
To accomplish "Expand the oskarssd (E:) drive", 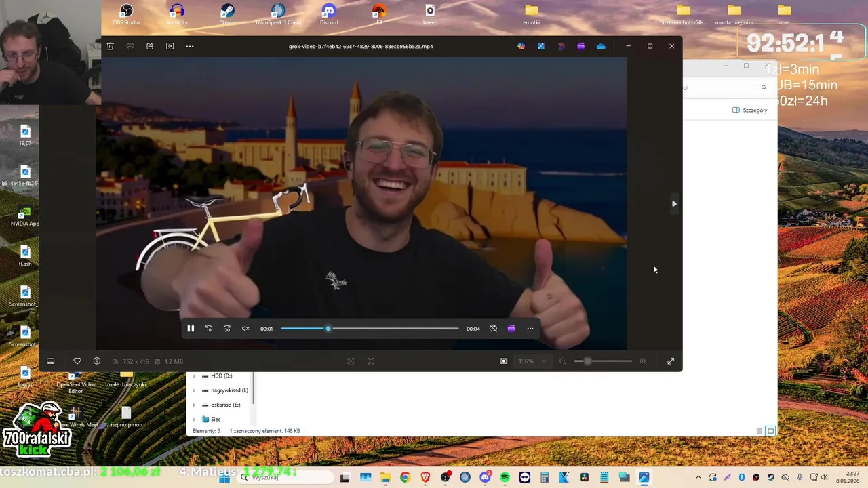I will (194, 405).
